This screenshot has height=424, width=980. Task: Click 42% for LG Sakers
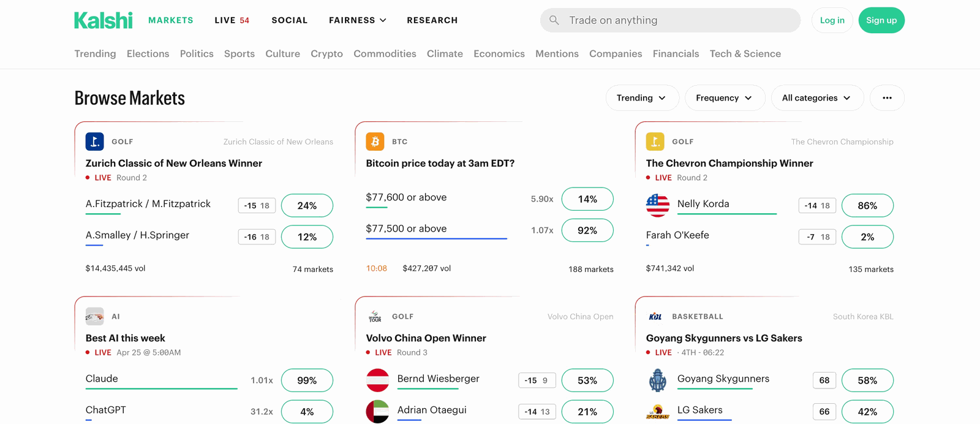[867, 412]
